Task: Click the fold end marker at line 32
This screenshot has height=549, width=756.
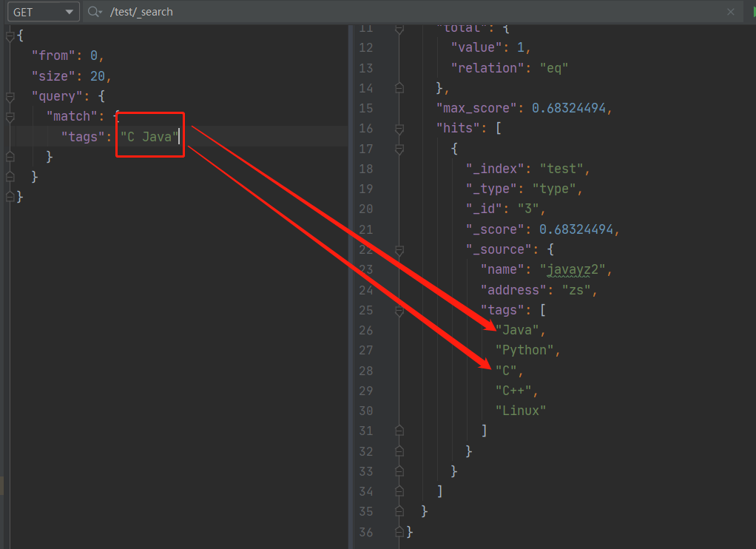Action: (x=399, y=451)
